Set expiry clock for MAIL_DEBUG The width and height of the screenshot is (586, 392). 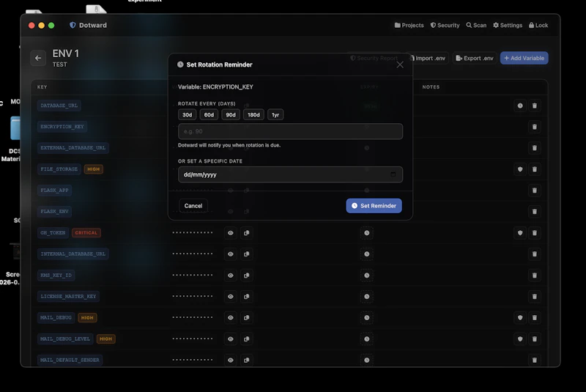[x=367, y=318]
